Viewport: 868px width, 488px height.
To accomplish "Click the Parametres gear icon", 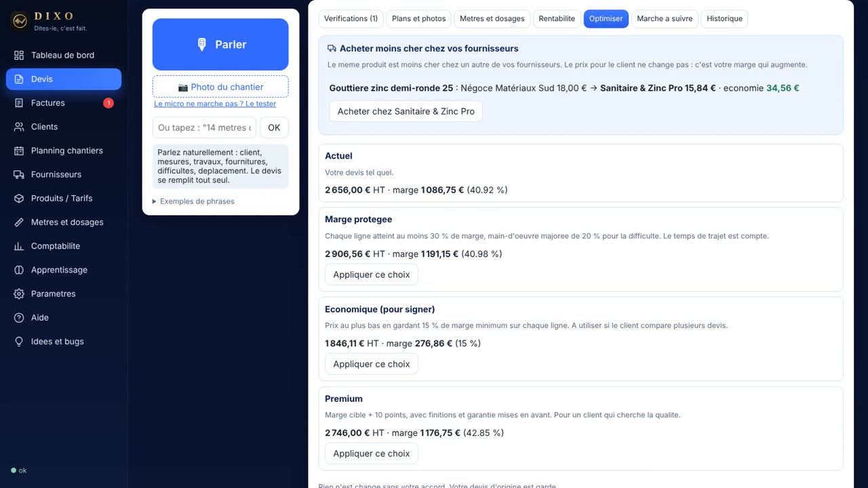I will point(19,293).
